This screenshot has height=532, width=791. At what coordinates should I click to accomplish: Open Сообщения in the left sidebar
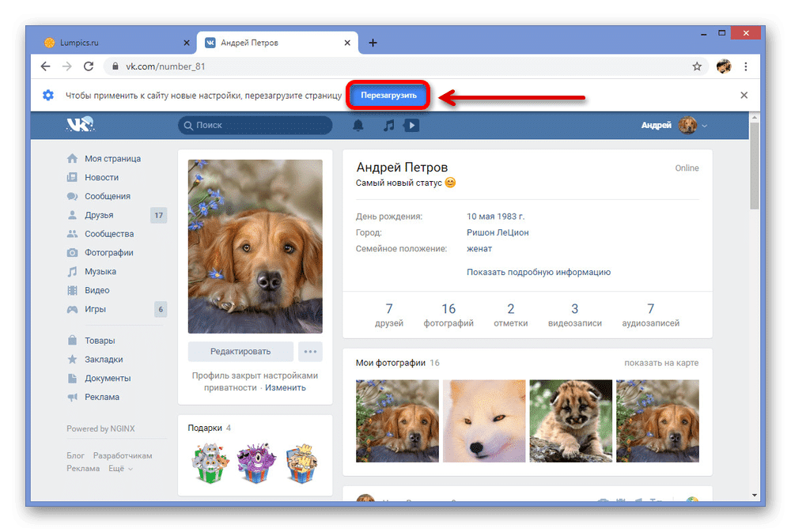click(108, 196)
